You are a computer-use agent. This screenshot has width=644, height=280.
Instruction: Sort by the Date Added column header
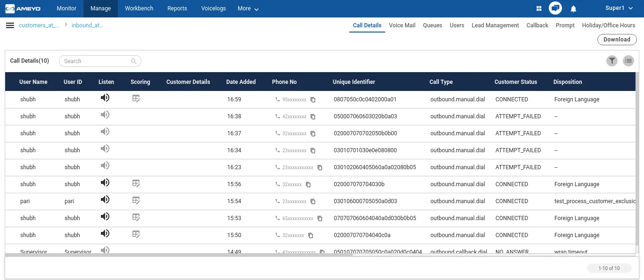pos(241,82)
